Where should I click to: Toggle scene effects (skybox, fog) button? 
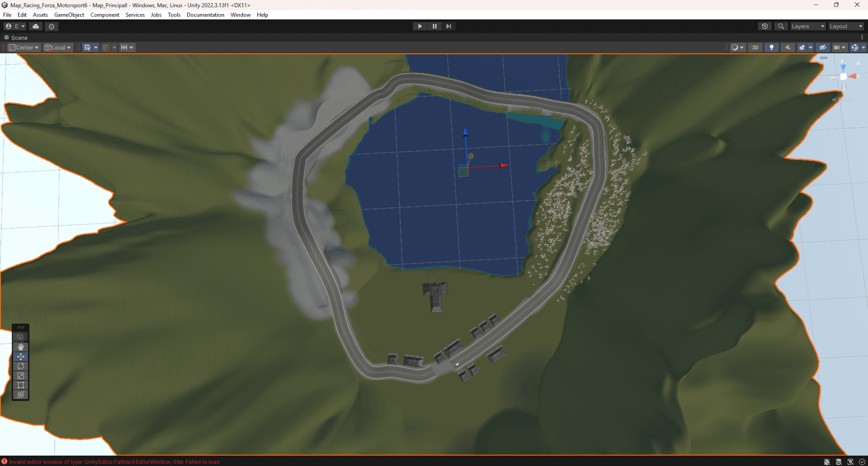(802, 47)
